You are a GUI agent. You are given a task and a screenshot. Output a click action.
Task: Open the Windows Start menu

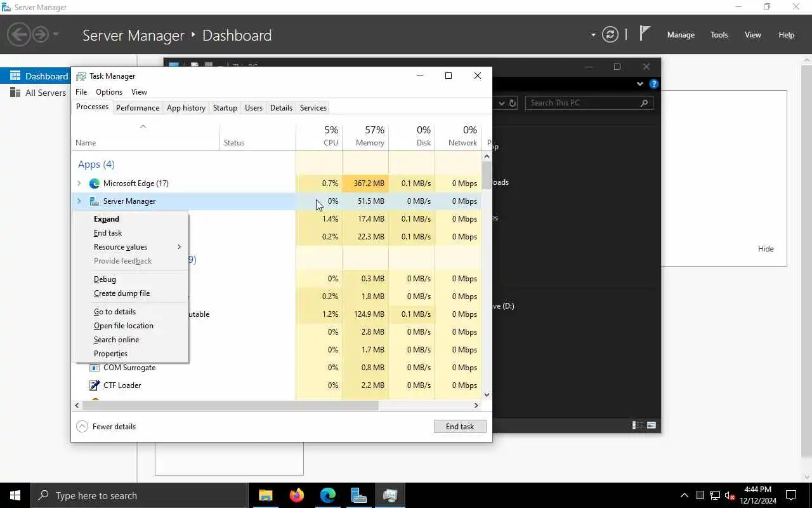point(15,495)
